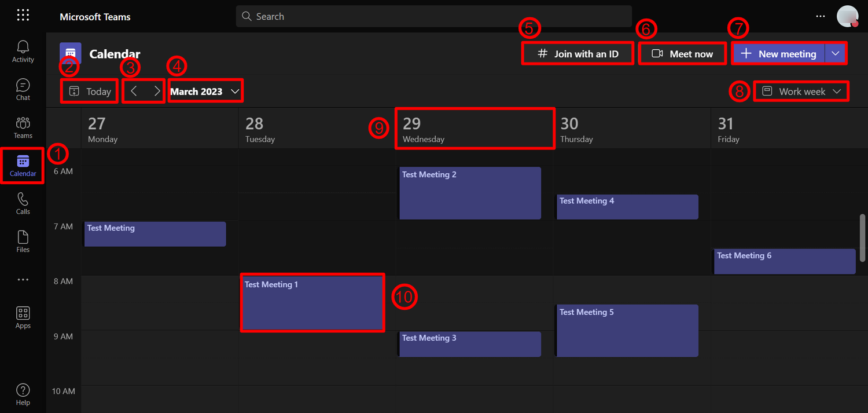Viewport: 868px width, 413px height.
Task: Open the app launcher grid icon
Action: (x=23, y=16)
